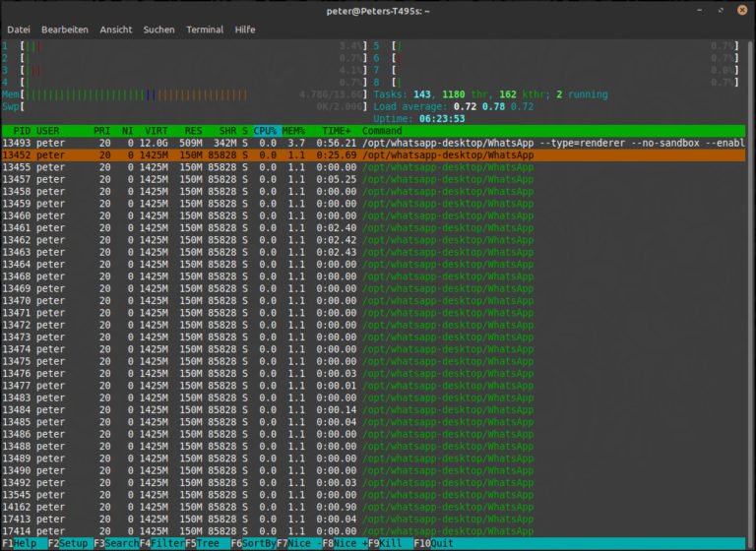Sort by VIRT column header
This screenshot has height=551, width=756.
157,131
